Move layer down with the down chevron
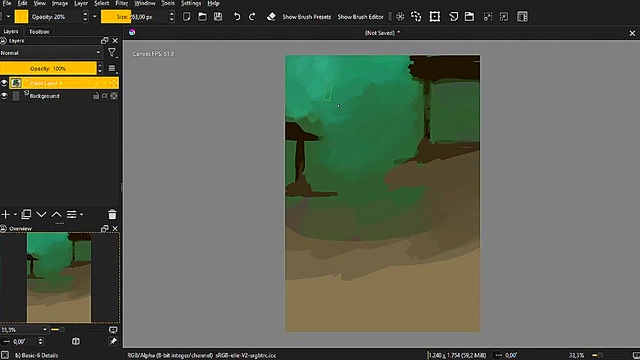The image size is (640, 360). (41, 214)
